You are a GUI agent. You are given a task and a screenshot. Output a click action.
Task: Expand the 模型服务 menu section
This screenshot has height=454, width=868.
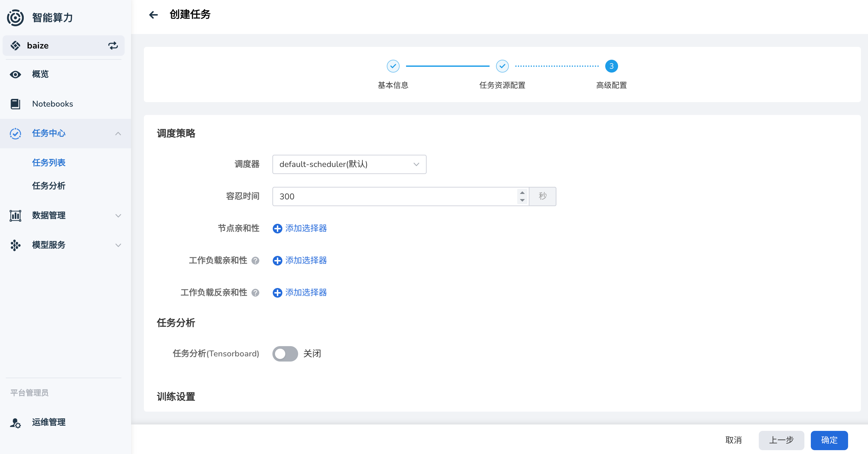tap(118, 245)
